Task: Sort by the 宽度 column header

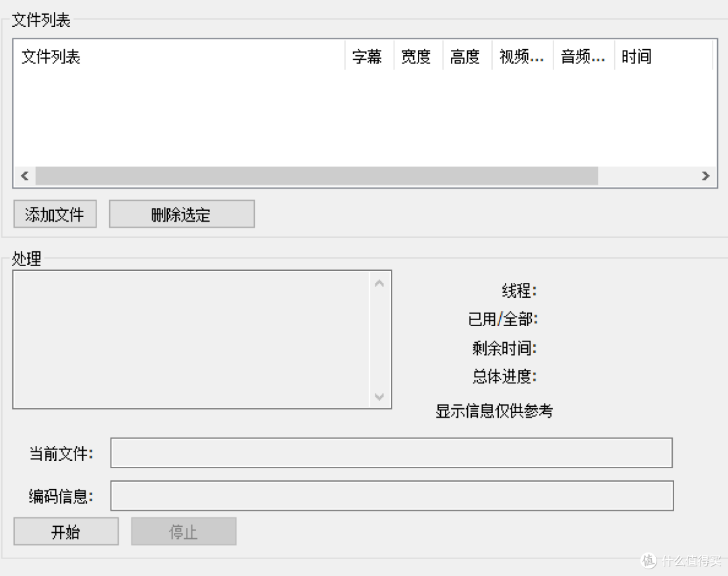Action: (419, 56)
